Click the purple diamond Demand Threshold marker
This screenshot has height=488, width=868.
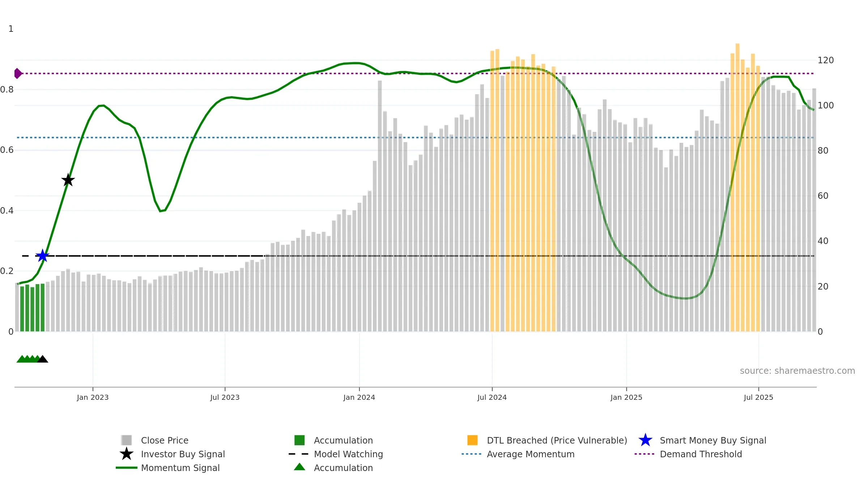(18, 73)
